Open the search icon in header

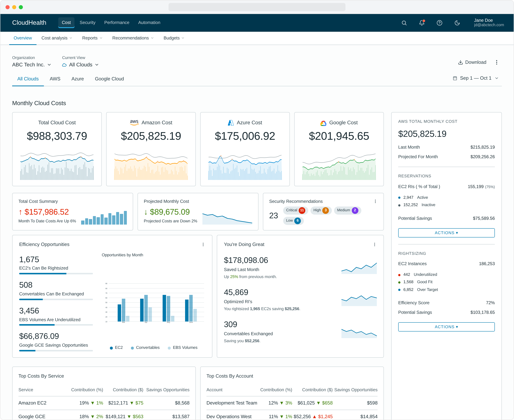(x=404, y=23)
